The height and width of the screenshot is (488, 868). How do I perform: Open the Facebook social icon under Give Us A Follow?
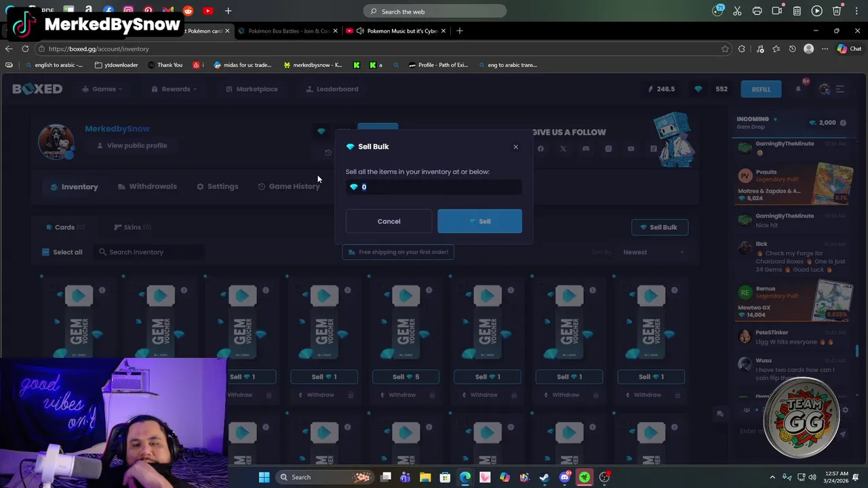[x=540, y=149]
